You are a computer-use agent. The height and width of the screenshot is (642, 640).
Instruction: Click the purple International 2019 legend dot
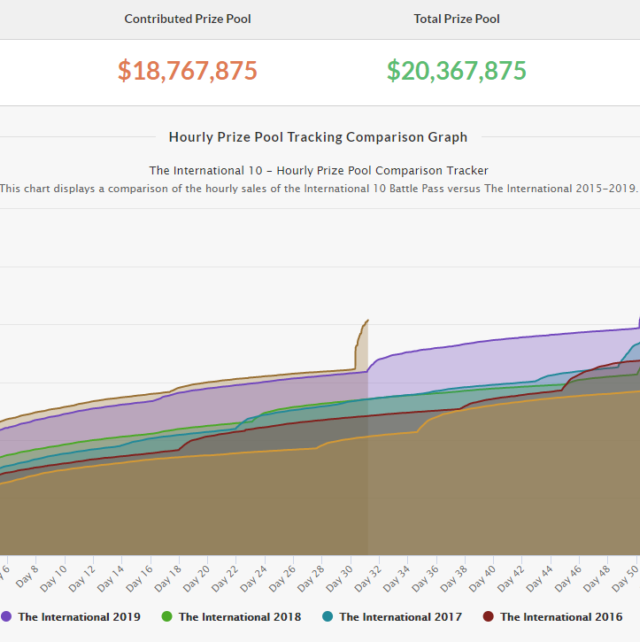7,617
